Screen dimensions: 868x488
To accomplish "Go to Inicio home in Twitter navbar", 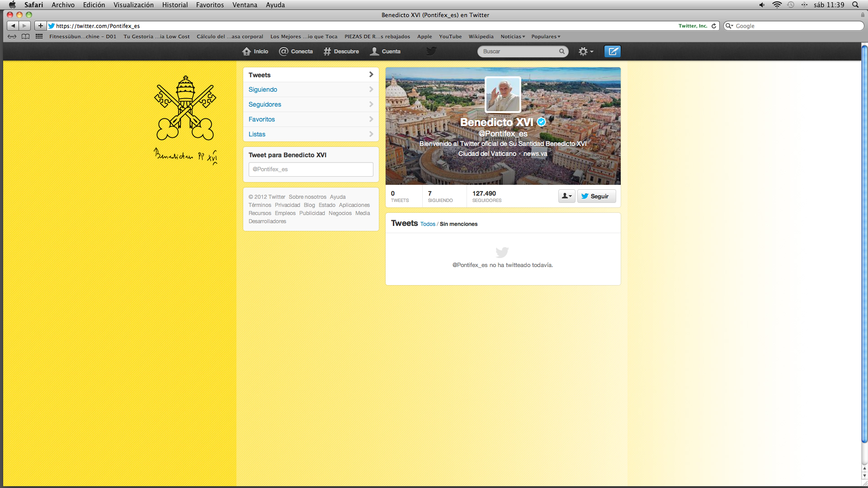I will pos(255,52).
